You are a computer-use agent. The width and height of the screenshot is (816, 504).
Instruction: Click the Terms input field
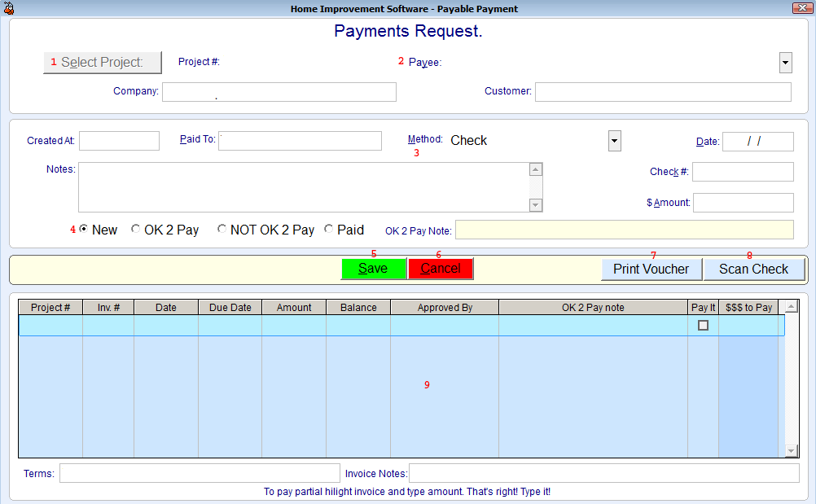pos(200,473)
